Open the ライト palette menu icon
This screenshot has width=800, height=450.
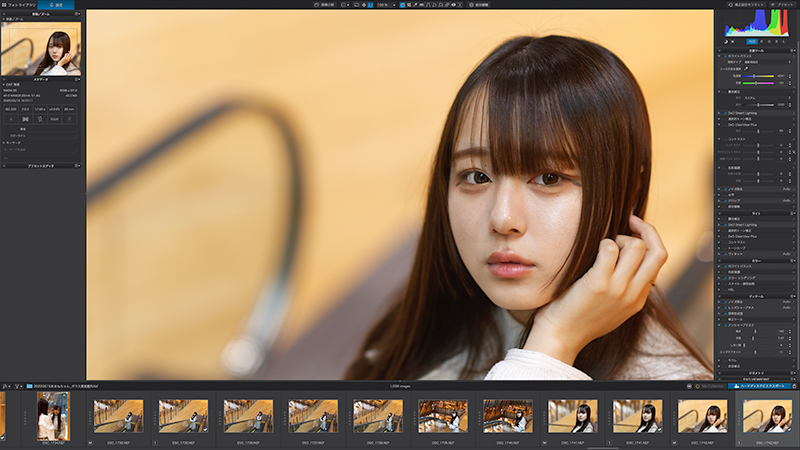click(x=793, y=213)
